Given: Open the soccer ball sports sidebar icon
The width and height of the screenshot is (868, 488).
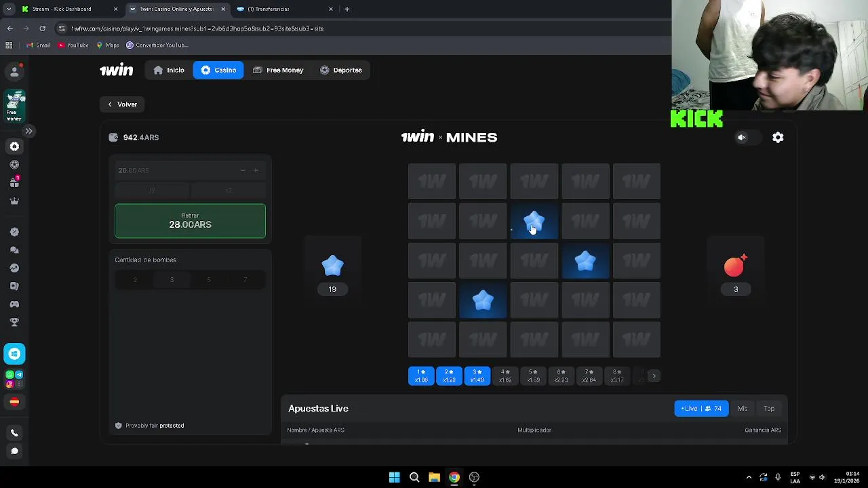Looking at the screenshot, I should tap(14, 165).
